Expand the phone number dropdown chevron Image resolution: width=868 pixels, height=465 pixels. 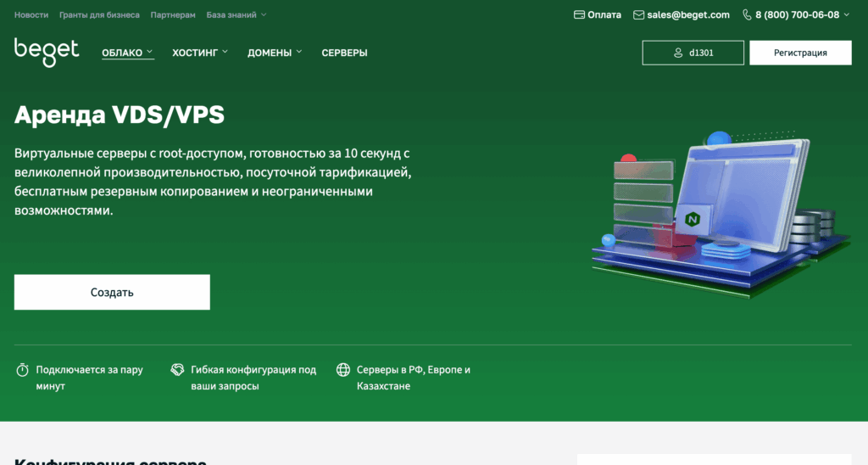tap(848, 14)
